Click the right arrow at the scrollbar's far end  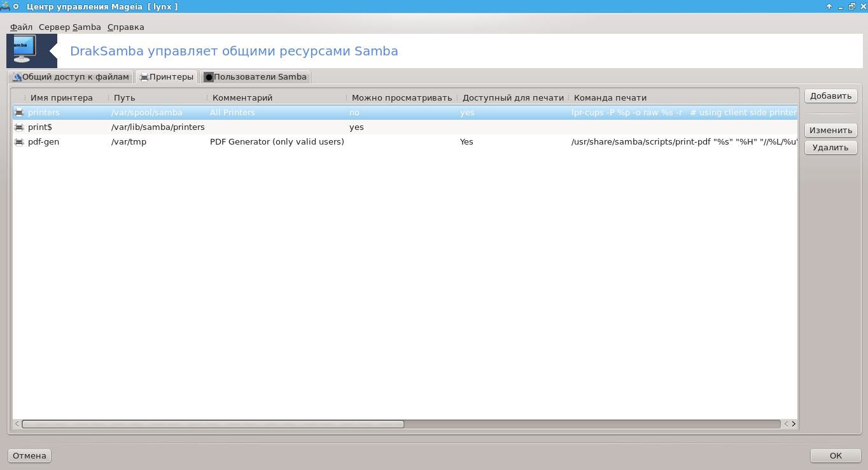click(x=794, y=424)
